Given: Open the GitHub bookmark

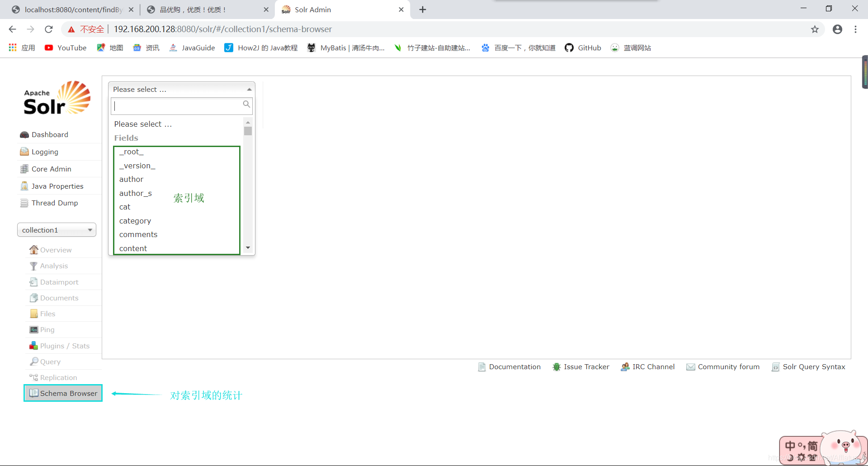Looking at the screenshot, I should [x=583, y=48].
